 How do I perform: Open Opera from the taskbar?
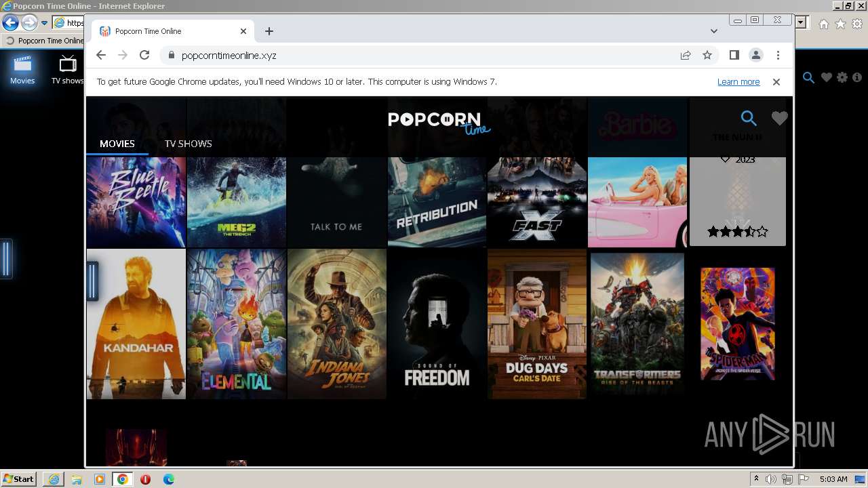click(x=145, y=479)
